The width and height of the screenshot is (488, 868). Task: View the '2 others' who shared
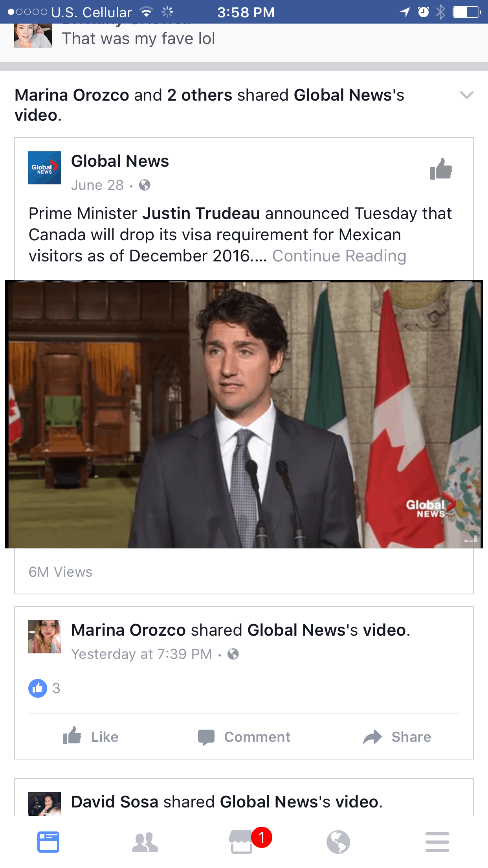tap(200, 95)
